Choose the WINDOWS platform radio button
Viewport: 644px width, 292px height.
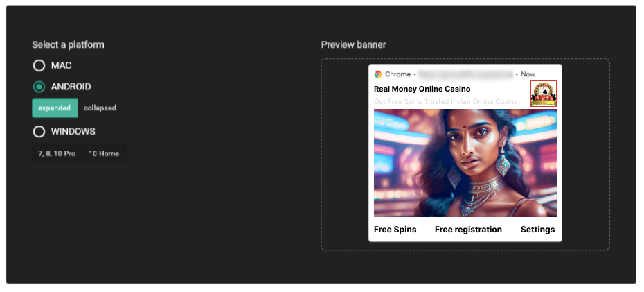point(39,132)
